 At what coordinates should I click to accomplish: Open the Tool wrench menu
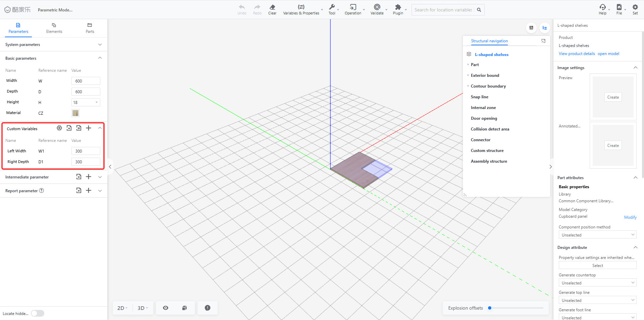332,7
